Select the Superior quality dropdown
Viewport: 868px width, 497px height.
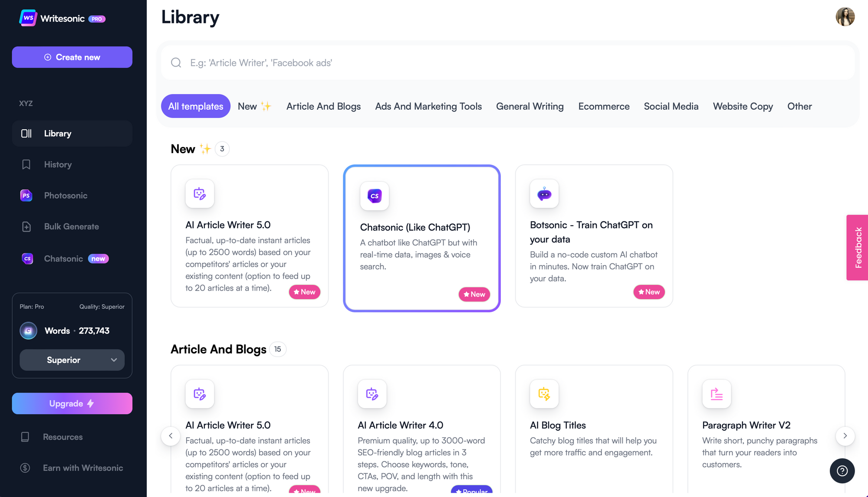point(72,360)
